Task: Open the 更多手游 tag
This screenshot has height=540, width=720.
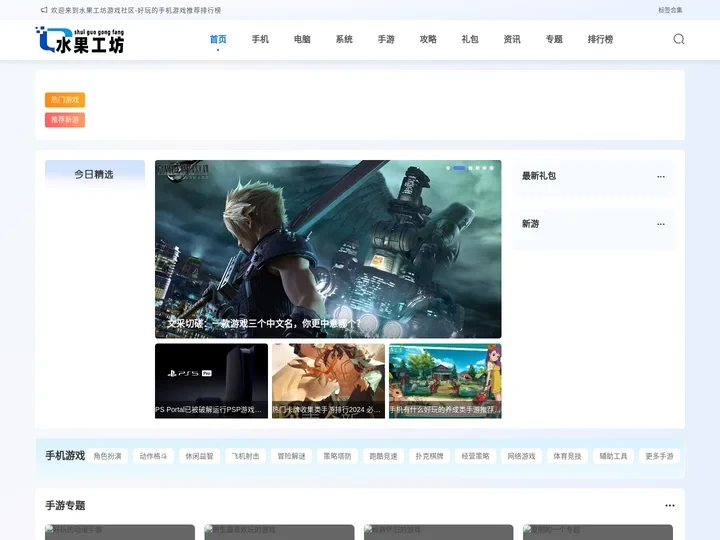Action: (x=659, y=456)
